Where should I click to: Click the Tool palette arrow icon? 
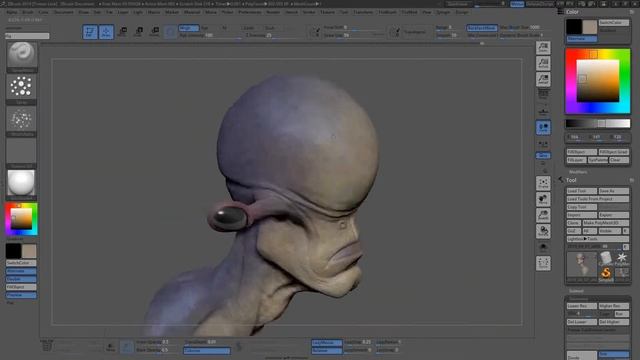[x=560, y=180]
